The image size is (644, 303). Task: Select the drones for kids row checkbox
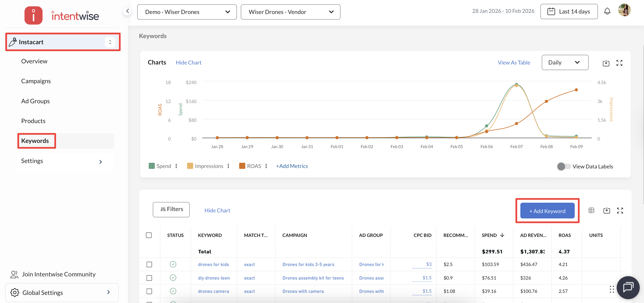click(x=149, y=264)
